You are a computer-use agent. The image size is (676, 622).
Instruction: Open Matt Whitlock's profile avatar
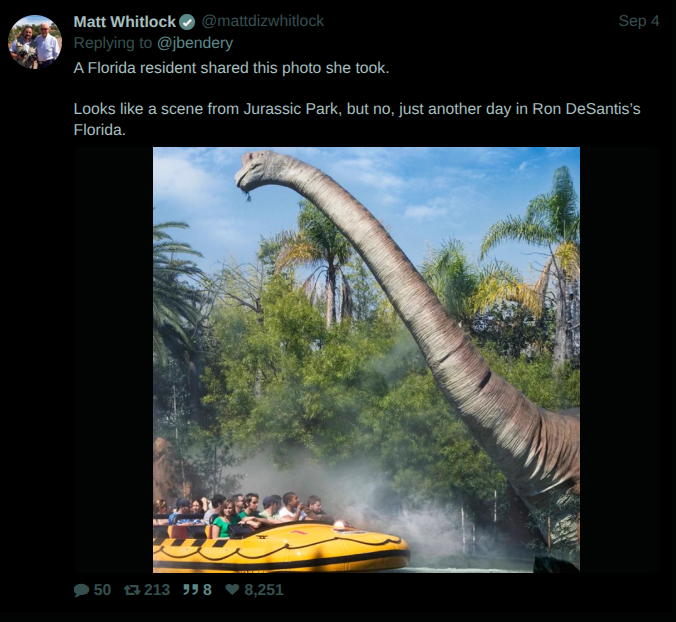(35, 42)
